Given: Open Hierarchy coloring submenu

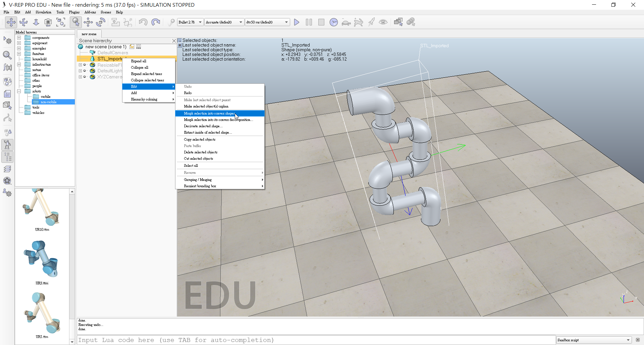Looking at the screenshot, I should 149,99.
